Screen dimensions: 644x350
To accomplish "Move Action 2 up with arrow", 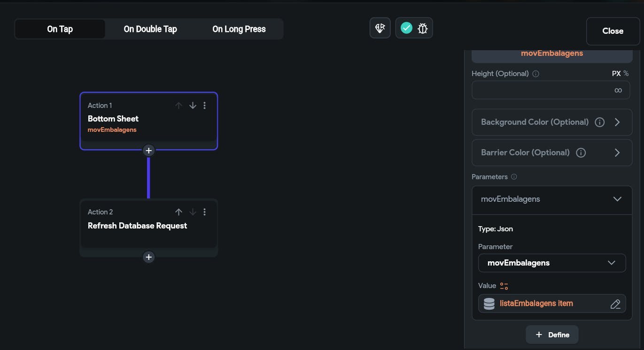I will point(178,212).
